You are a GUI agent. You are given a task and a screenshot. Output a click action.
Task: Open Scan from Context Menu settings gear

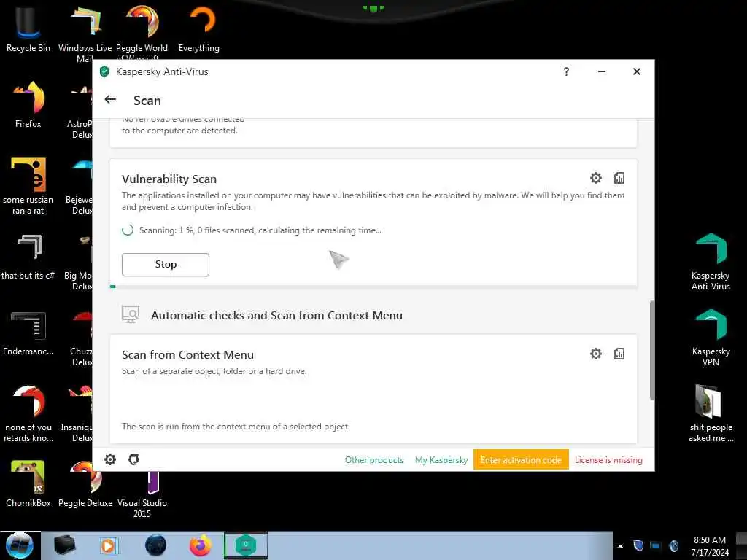click(595, 354)
